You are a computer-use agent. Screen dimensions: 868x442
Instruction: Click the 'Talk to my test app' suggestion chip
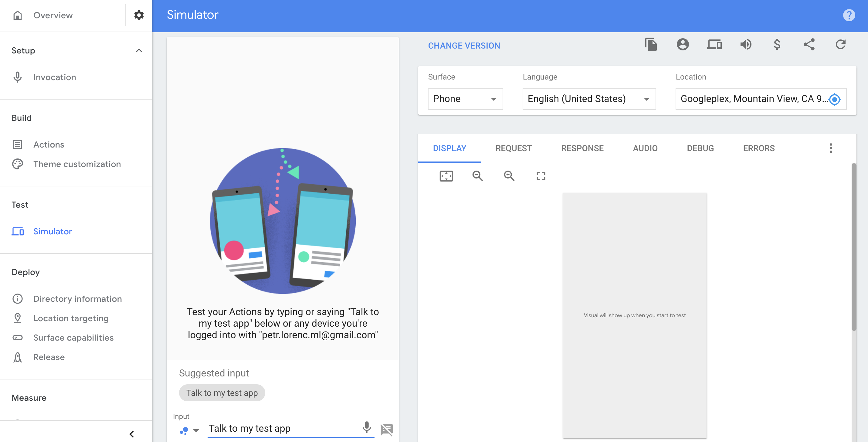click(x=222, y=393)
